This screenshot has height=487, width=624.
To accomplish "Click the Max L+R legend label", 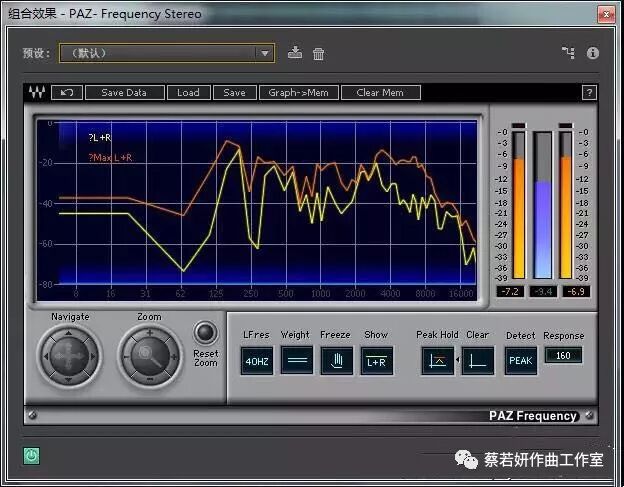I will pyautogui.click(x=110, y=158).
